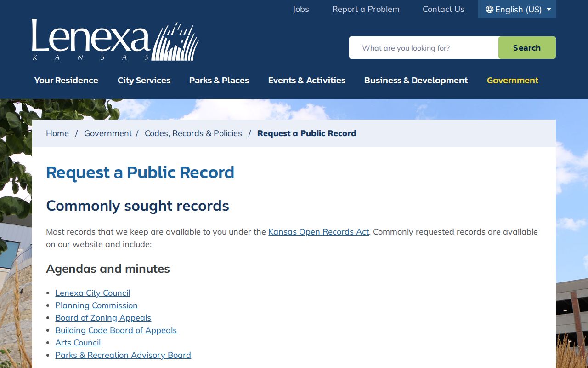588x368 pixels.
Task: Open the Arts Council link
Action: (x=78, y=343)
